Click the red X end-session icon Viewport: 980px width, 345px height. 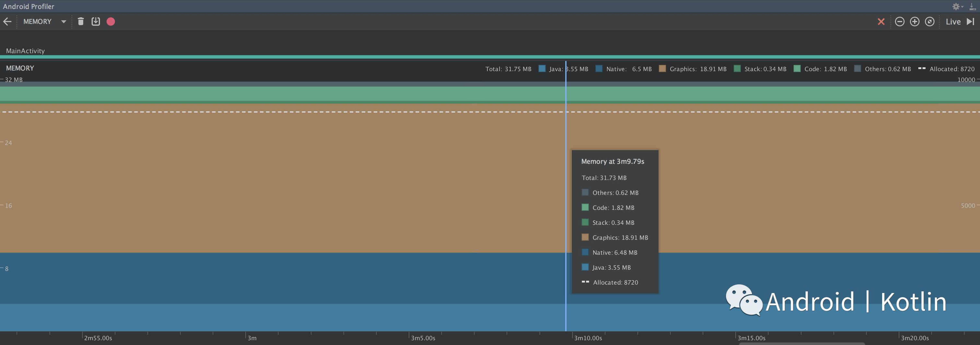click(881, 22)
